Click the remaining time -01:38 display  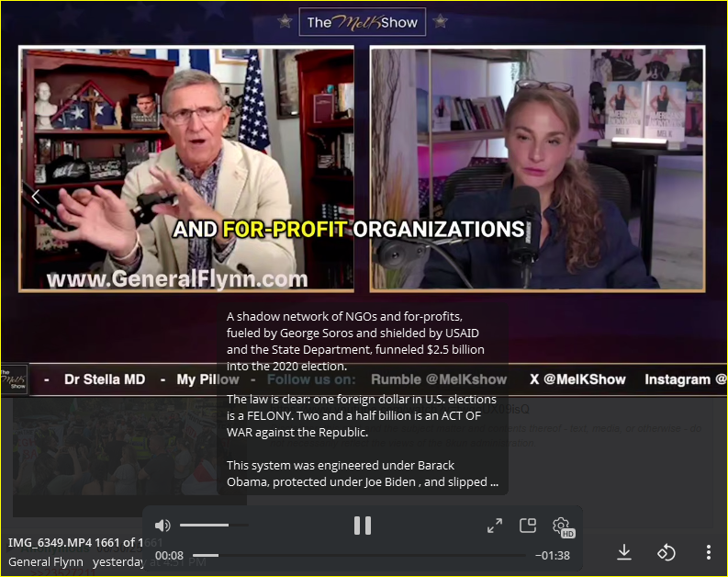click(553, 556)
